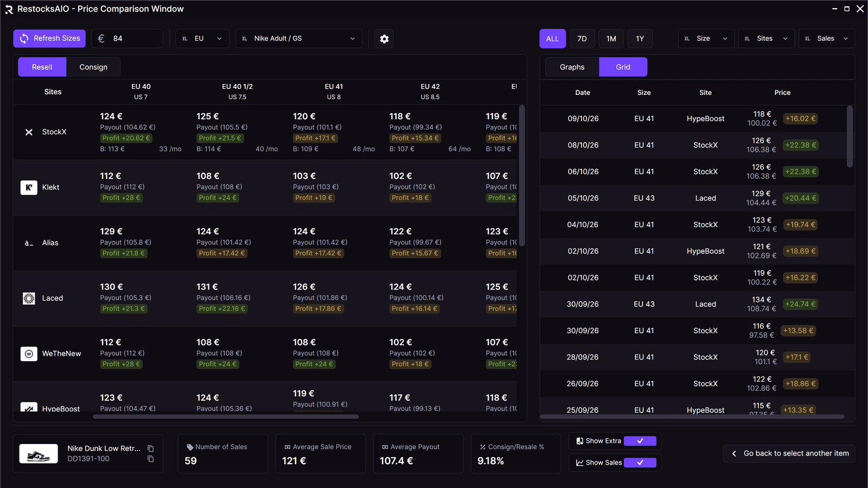
Task: Expand the Size filter dropdown
Action: (706, 38)
